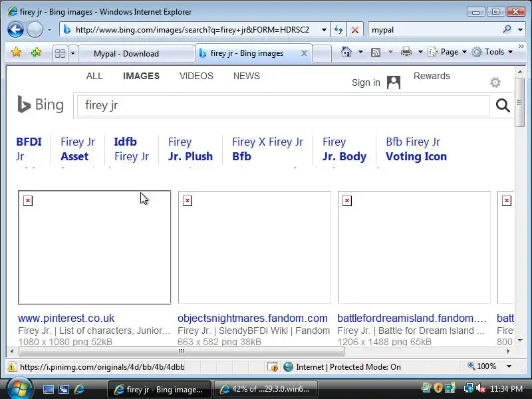Choose 'Firey Jr. Plush' suggestion
Viewport: 532px width, 399px height.
(190, 149)
